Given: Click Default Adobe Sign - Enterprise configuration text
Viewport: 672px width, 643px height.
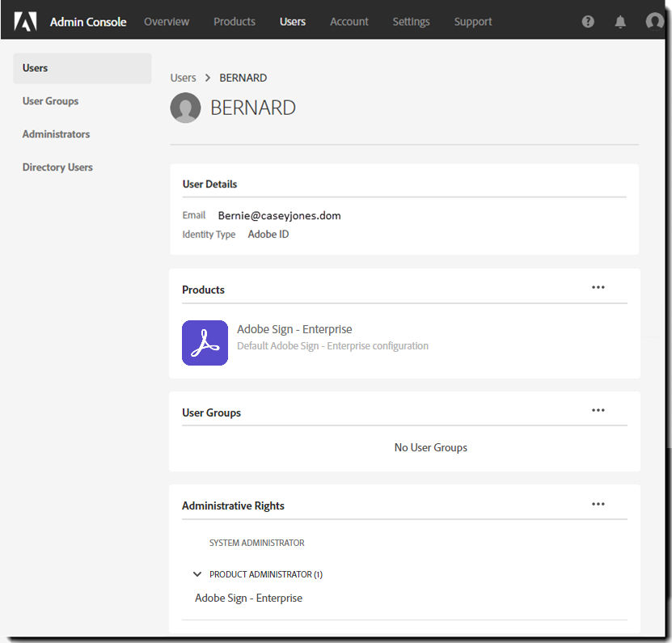Looking at the screenshot, I should [x=332, y=346].
